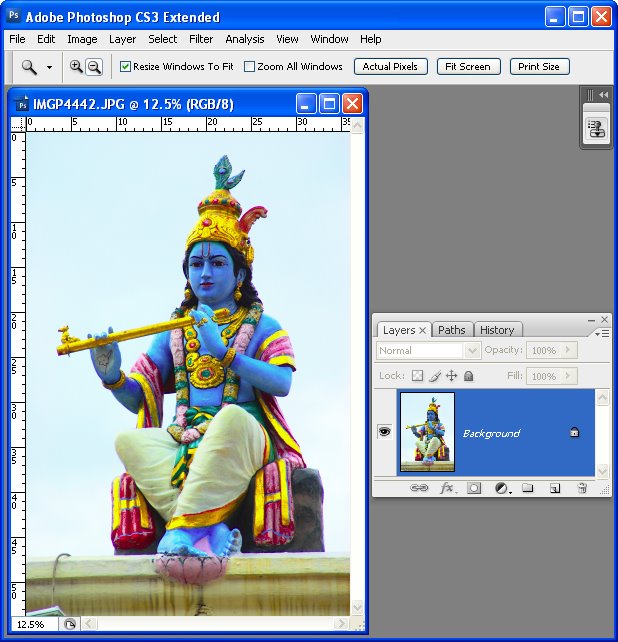
Task: Open the layer style fx button
Action: coord(448,488)
